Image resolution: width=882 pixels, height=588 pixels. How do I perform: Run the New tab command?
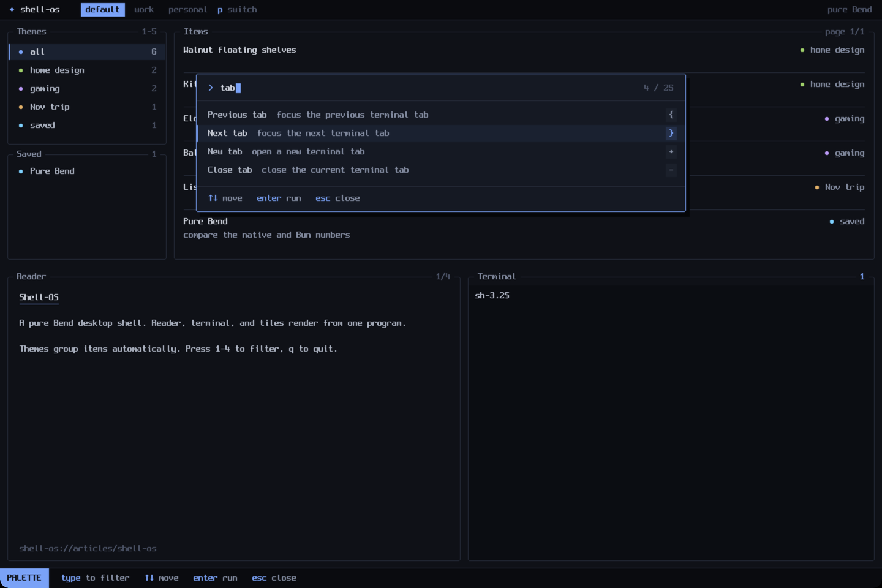tap(441, 151)
